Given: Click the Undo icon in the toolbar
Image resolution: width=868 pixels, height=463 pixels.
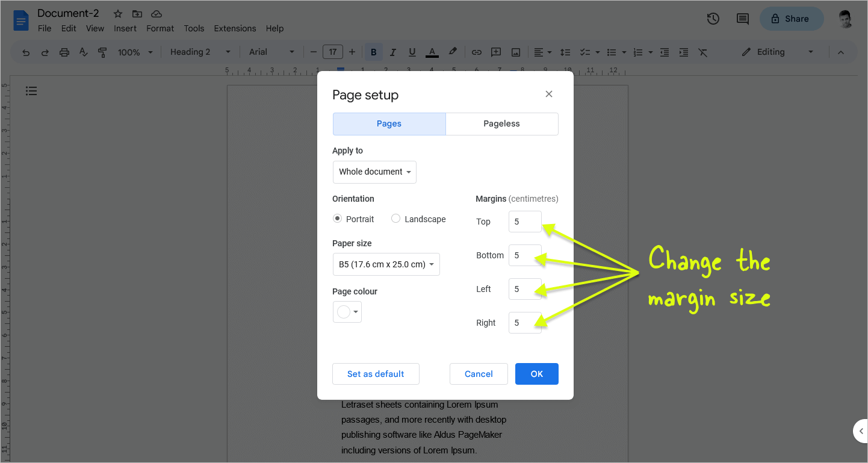Looking at the screenshot, I should click(25, 52).
